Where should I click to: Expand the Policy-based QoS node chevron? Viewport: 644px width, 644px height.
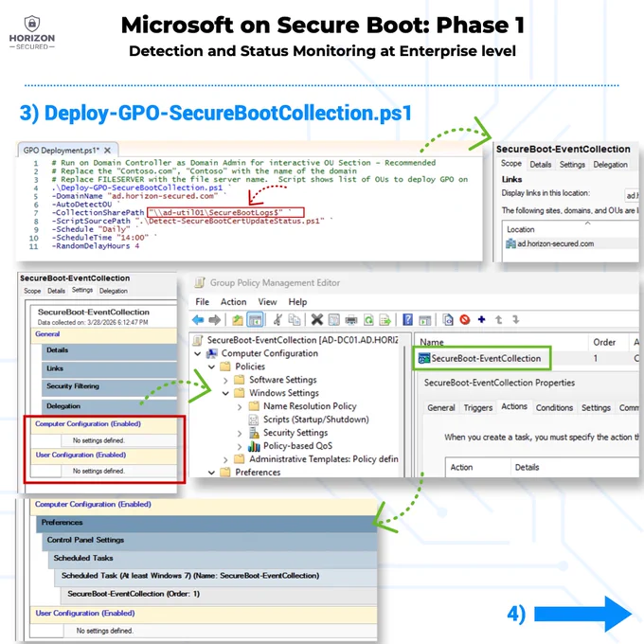[240, 446]
